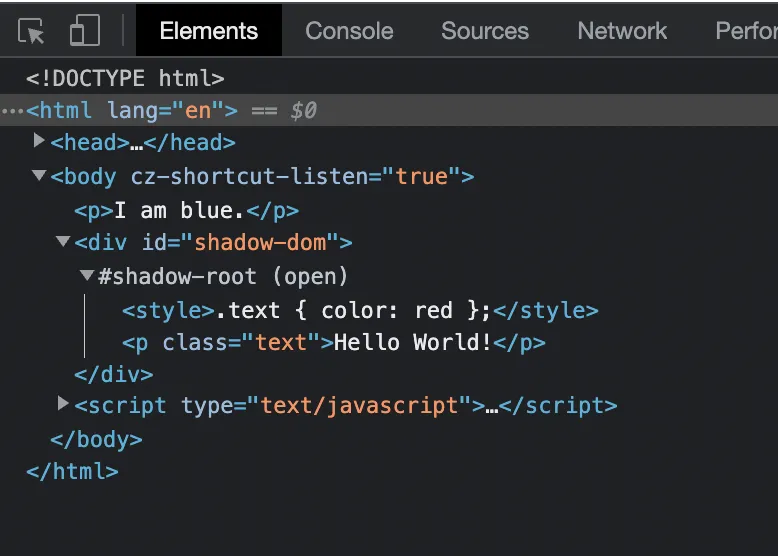Switch to the Elements tab
The height and width of the screenshot is (556, 778).
(209, 31)
